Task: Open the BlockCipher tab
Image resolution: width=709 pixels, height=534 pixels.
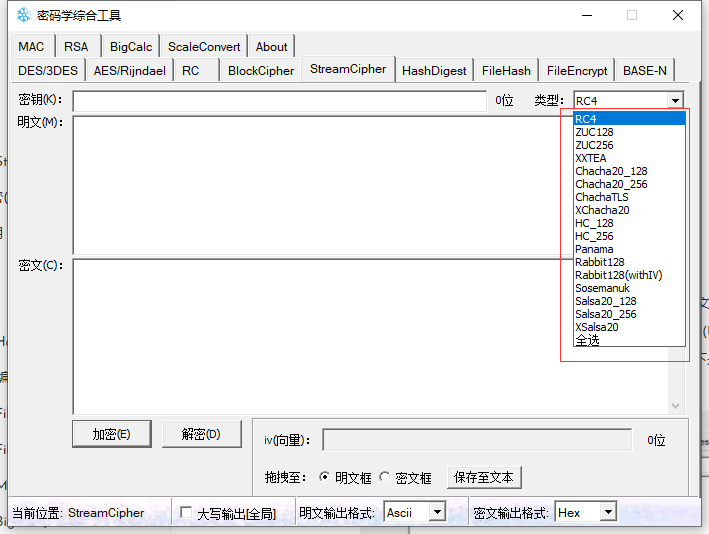Action: click(x=261, y=71)
